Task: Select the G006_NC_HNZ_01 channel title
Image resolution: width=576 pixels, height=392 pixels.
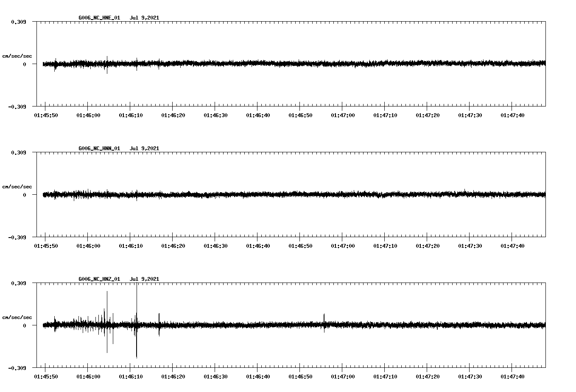Action: pos(98,279)
